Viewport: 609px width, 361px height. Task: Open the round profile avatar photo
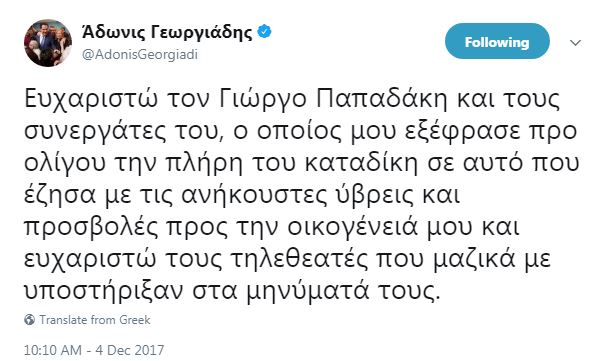click(48, 43)
